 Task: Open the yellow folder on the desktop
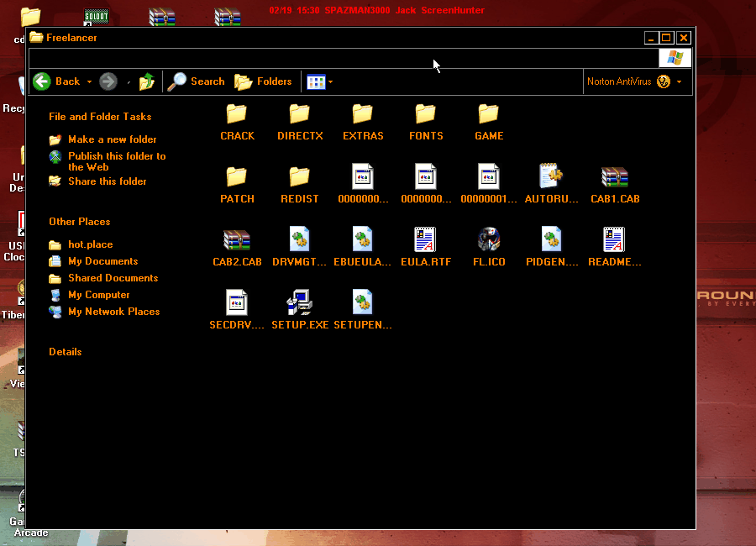[31, 17]
